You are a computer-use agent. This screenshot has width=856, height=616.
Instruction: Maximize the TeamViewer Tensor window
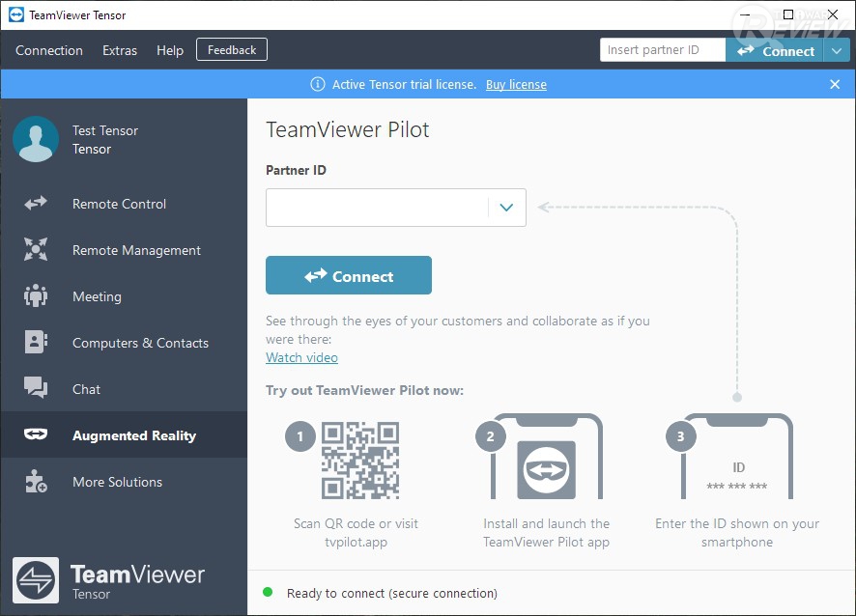pos(788,14)
